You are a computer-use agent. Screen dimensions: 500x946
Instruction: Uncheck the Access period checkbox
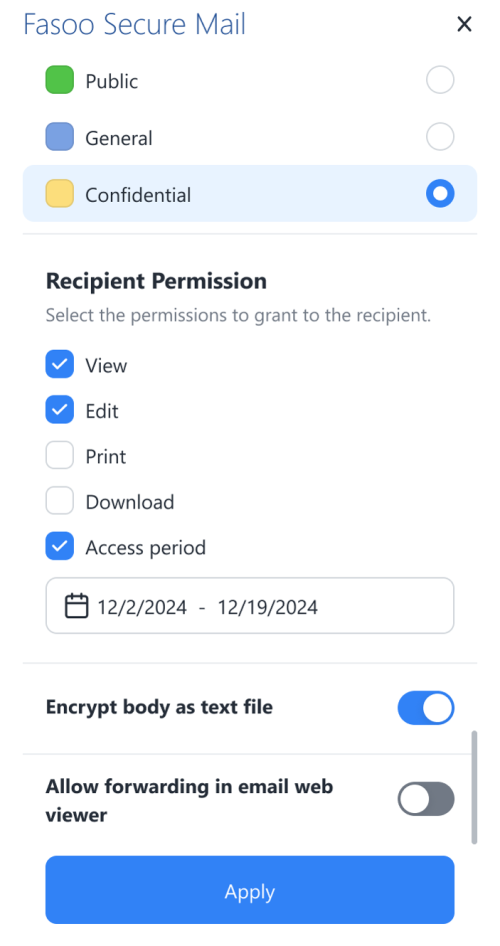60,547
